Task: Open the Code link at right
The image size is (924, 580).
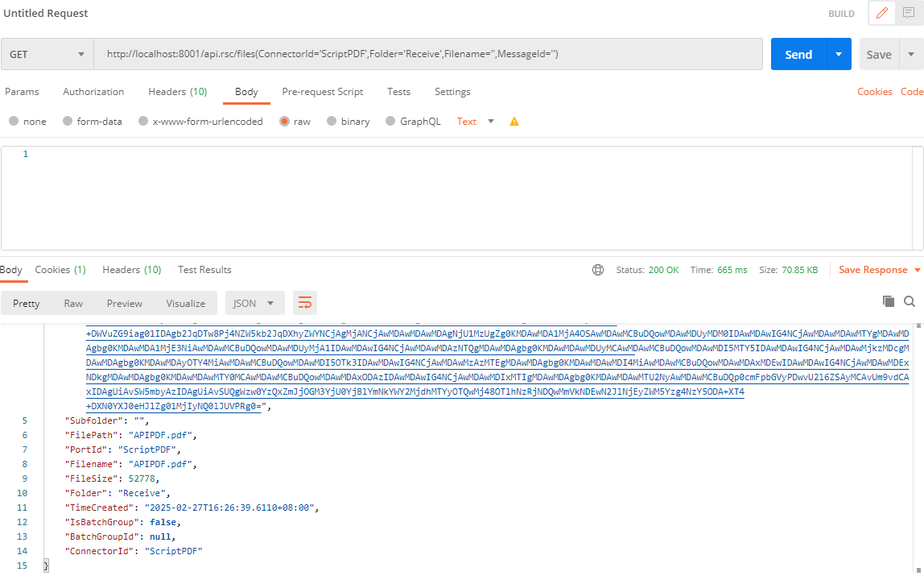Action: (912, 92)
